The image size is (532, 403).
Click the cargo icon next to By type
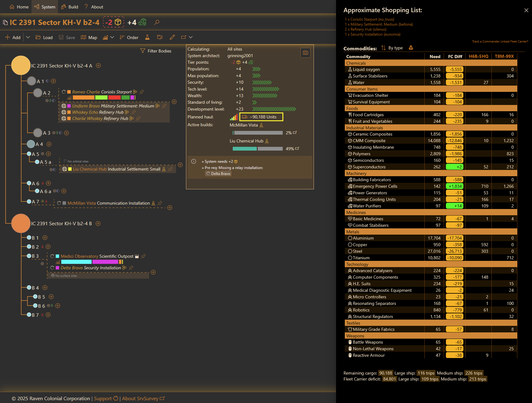(411, 48)
